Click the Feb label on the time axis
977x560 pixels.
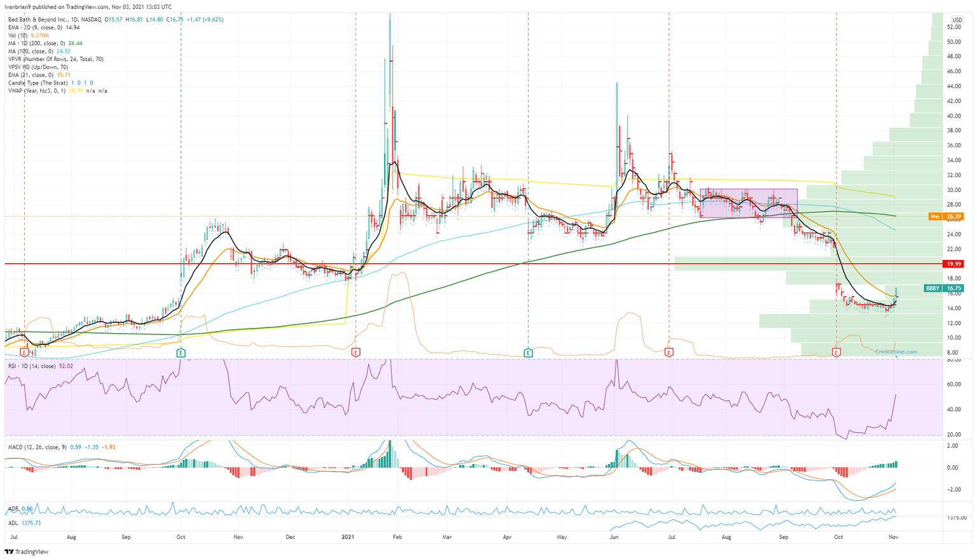398,537
